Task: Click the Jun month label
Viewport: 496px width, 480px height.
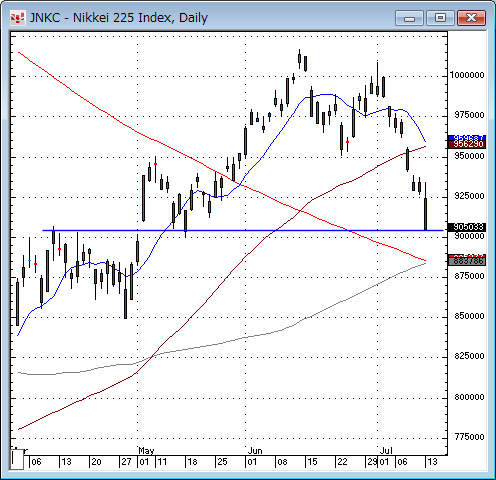Action: [x=255, y=451]
